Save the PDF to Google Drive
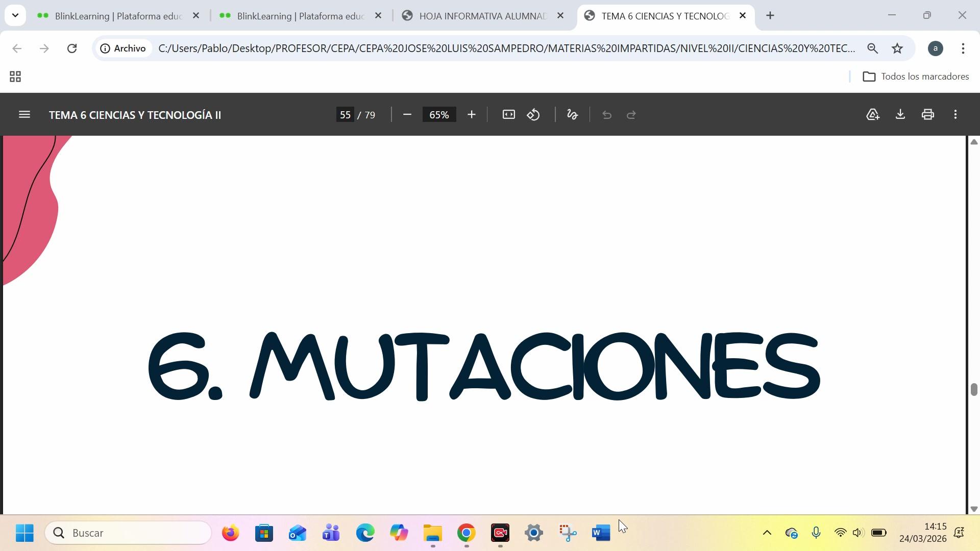 click(873, 115)
